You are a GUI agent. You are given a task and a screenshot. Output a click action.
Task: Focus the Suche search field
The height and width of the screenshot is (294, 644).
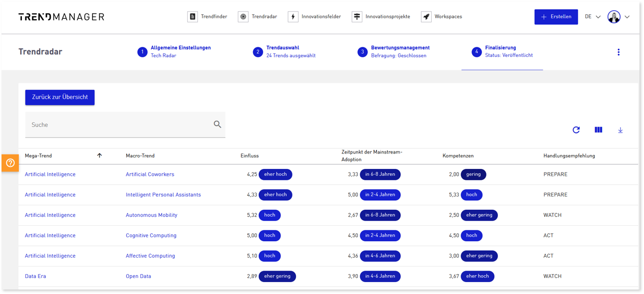125,125
